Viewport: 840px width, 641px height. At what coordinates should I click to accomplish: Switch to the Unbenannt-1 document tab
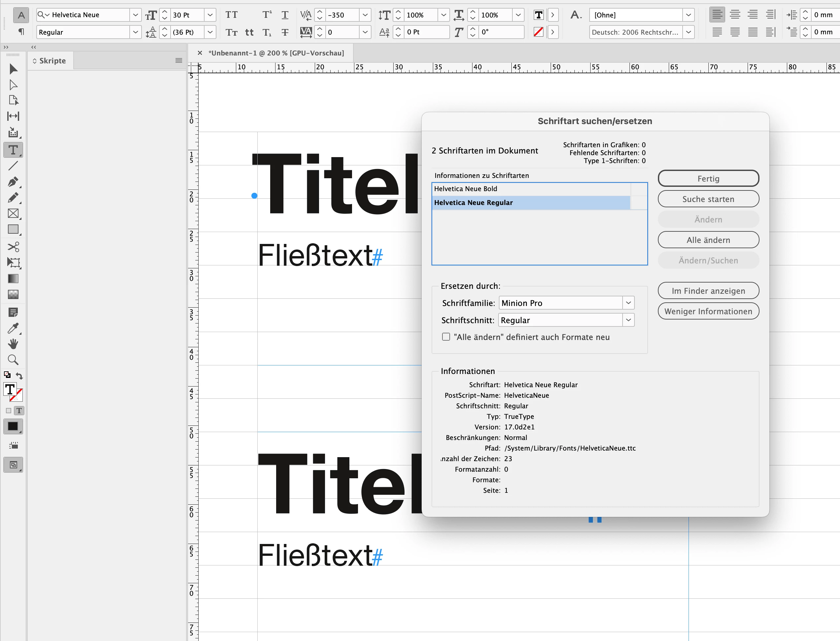coord(276,53)
